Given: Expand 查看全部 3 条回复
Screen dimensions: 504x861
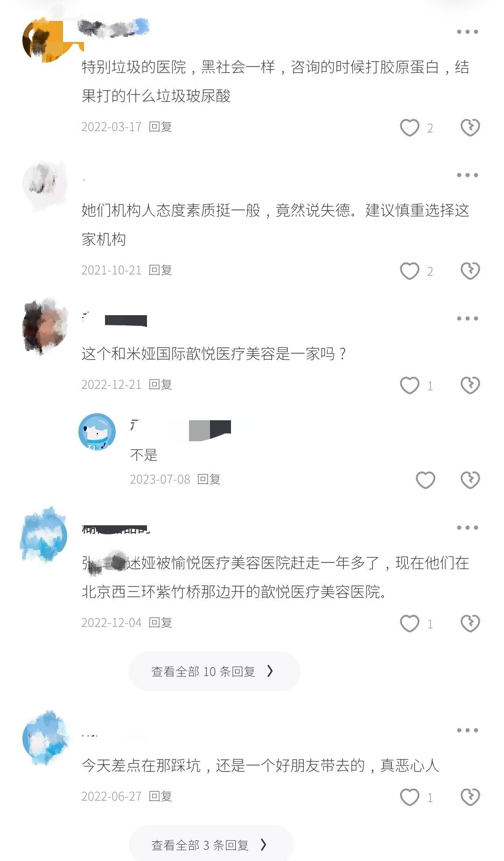Looking at the screenshot, I should pos(211,844).
